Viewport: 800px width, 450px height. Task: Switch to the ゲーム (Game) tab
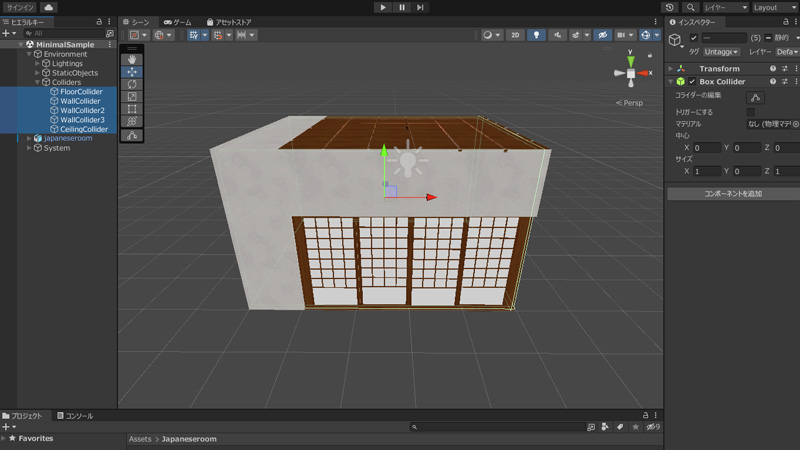click(178, 21)
